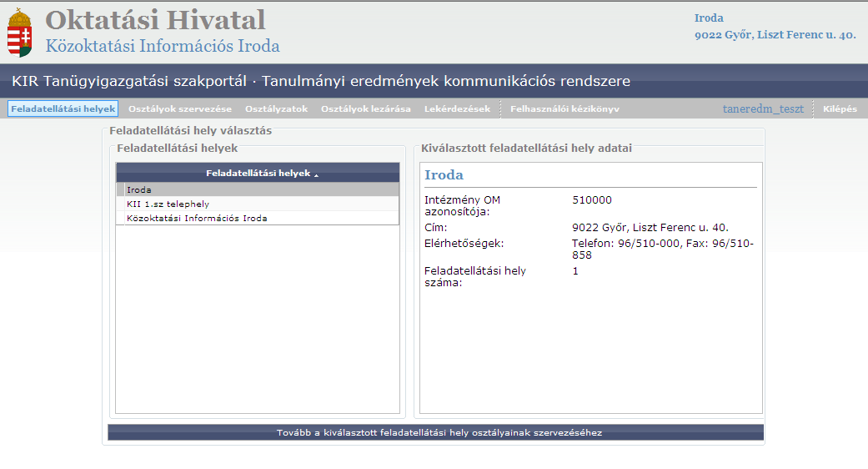Select KII 1.sz telephely row
The width and height of the screenshot is (868, 469).
click(x=258, y=204)
